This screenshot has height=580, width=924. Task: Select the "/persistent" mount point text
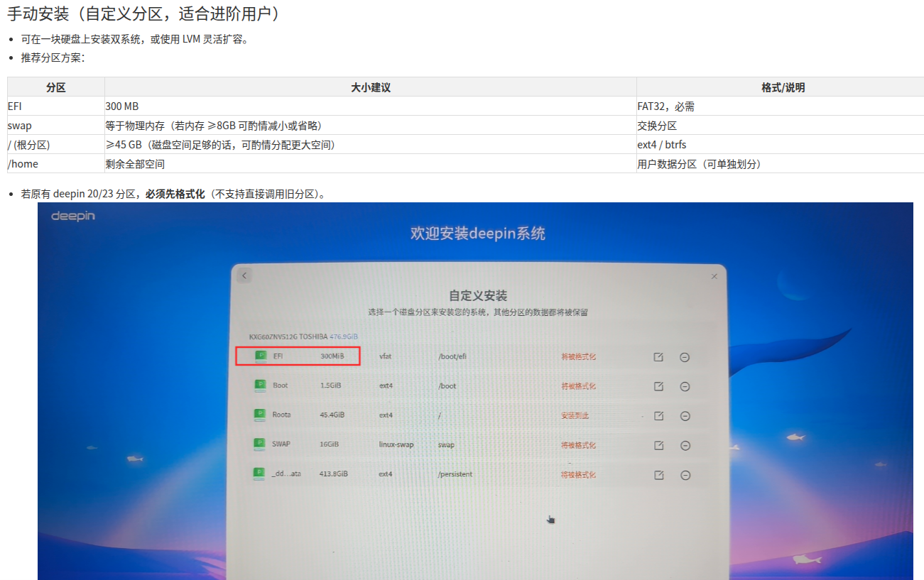click(455, 474)
